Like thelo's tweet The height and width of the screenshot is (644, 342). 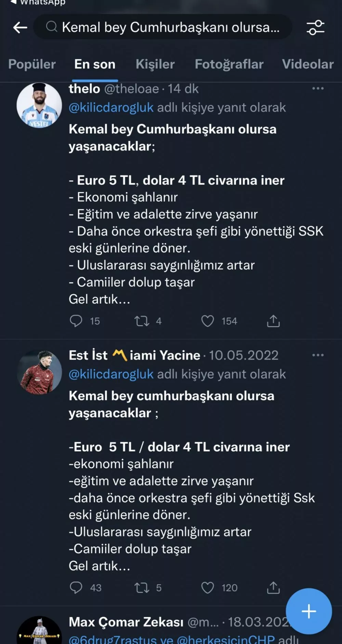tap(208, 321)
